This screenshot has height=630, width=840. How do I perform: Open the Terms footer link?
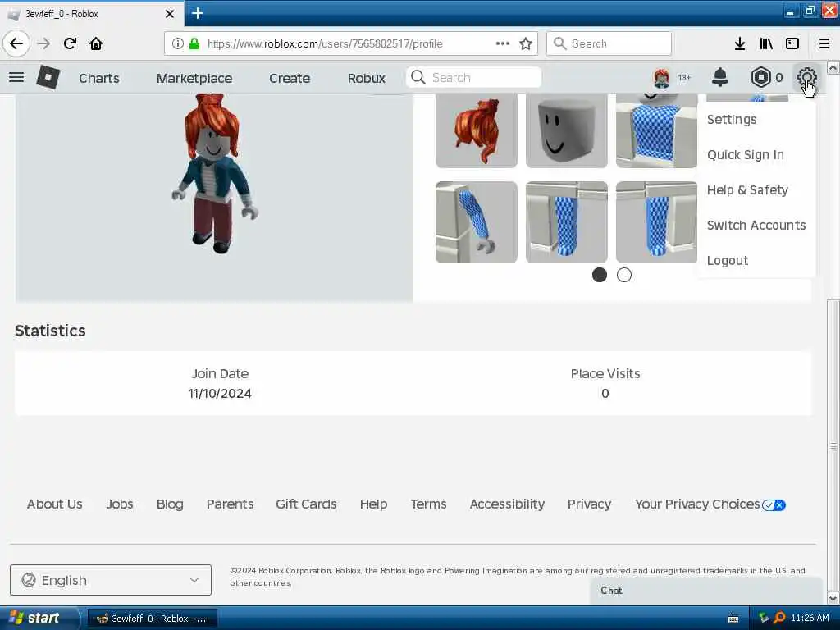pyautogui.click(x=428, y=504)
